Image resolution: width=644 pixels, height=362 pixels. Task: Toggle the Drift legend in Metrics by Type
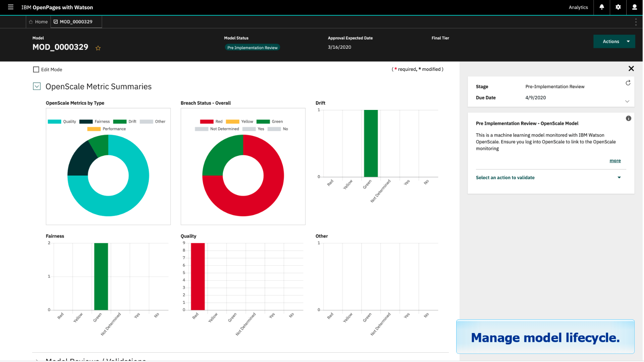pos(120,122)
